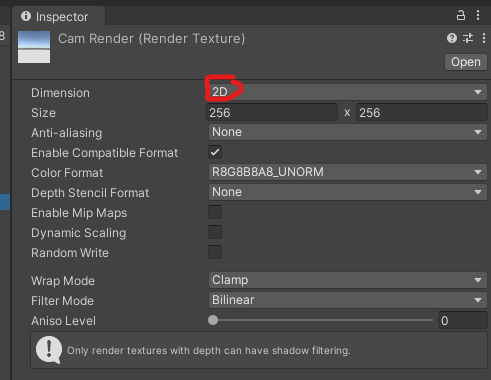Click the Cam Render texture thumbnail

tap(34, 47)
